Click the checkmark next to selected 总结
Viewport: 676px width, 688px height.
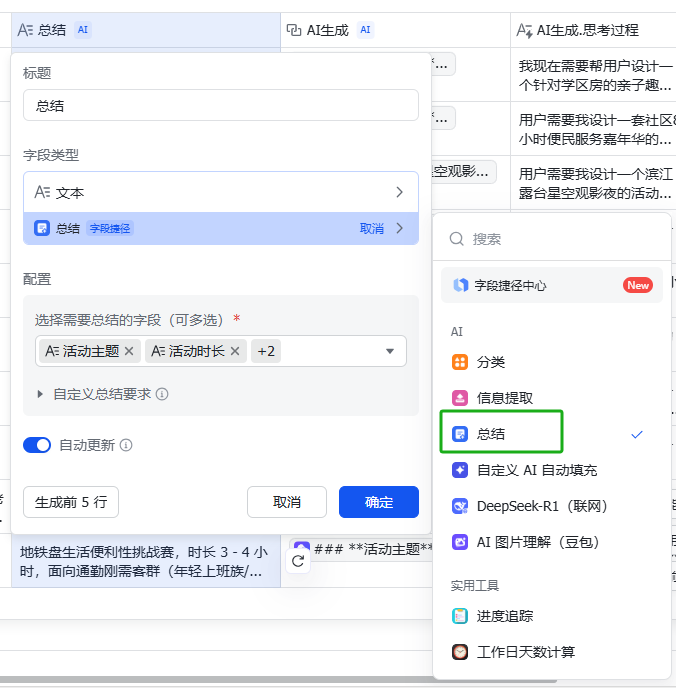[637, 434]
